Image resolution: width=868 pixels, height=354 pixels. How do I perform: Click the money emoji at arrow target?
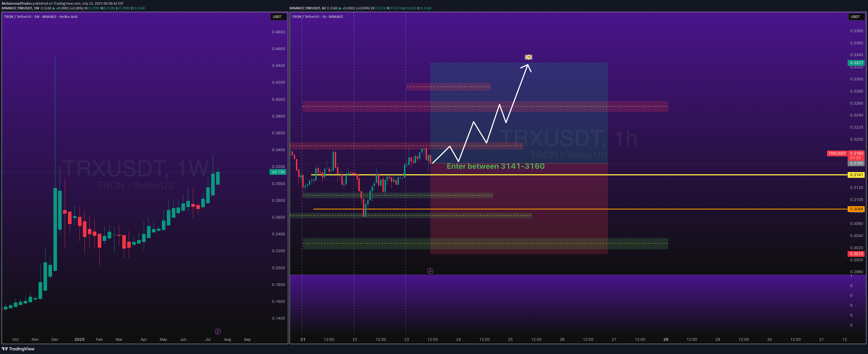(x=528, y=57)
